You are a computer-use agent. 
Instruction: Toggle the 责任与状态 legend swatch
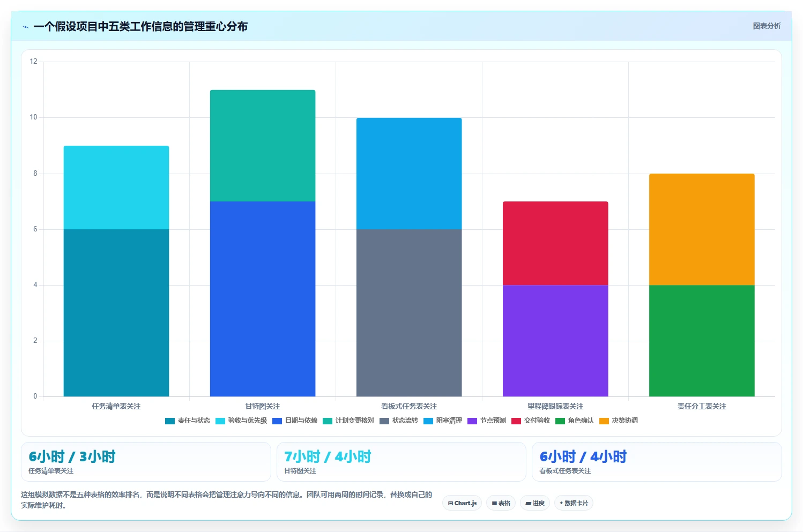pyautogui.click(x=170, y=421)
